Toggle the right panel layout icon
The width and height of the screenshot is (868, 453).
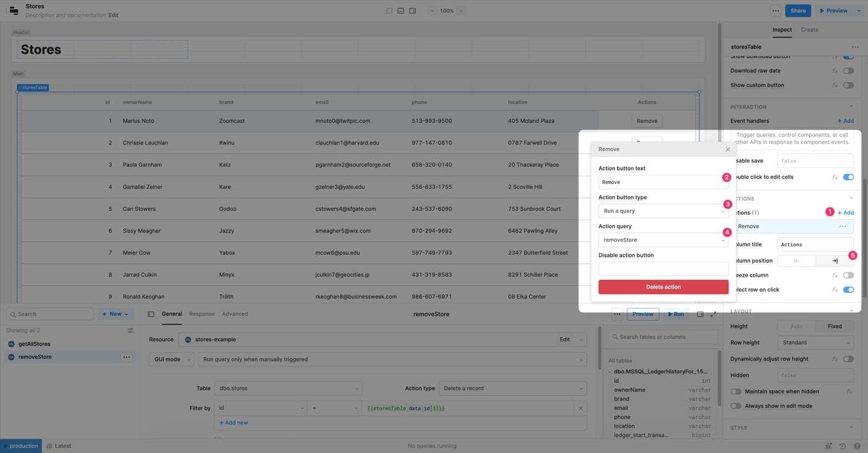click(x=412, y=11)
